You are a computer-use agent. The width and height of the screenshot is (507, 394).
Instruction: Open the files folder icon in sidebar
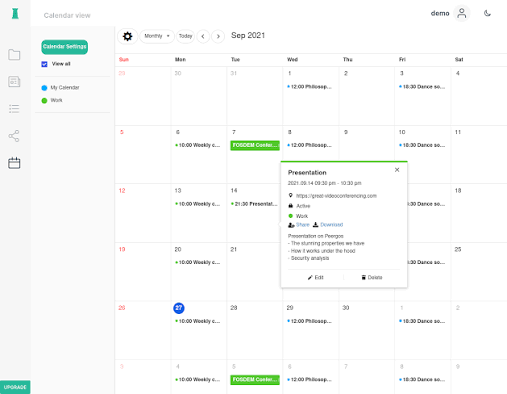(14, 54)
